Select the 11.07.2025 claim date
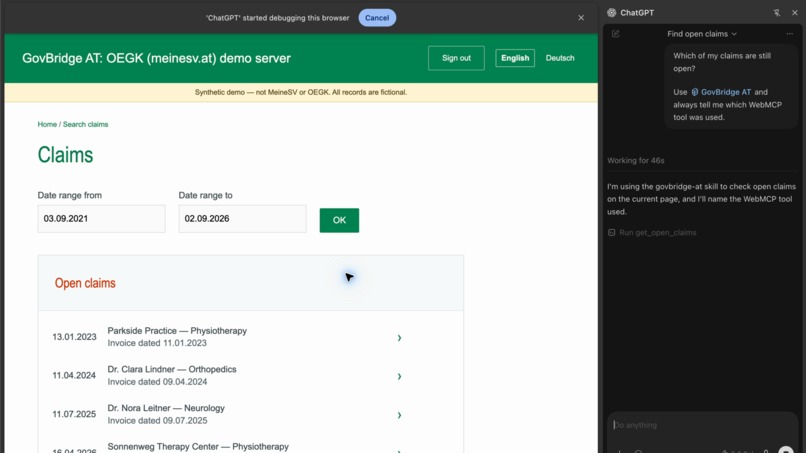The height and width of the screenshot is (453, 806). click(x=74, y=414)
